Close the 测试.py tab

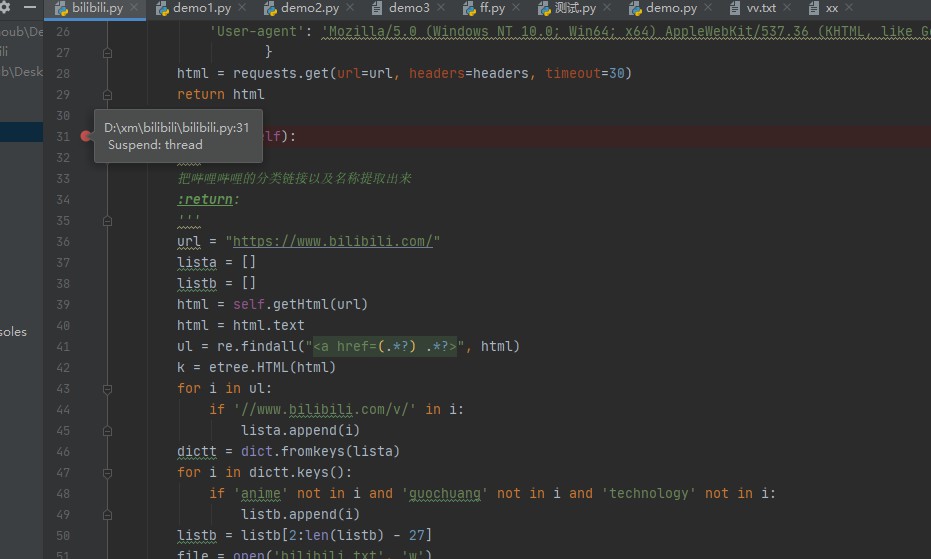pos(607,7)
